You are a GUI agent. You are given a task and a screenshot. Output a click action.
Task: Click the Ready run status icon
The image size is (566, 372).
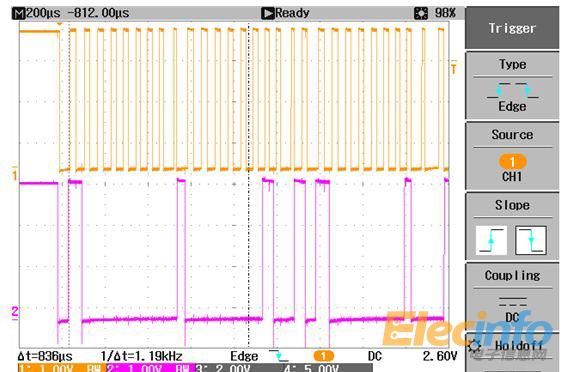[x=267, y=13]
